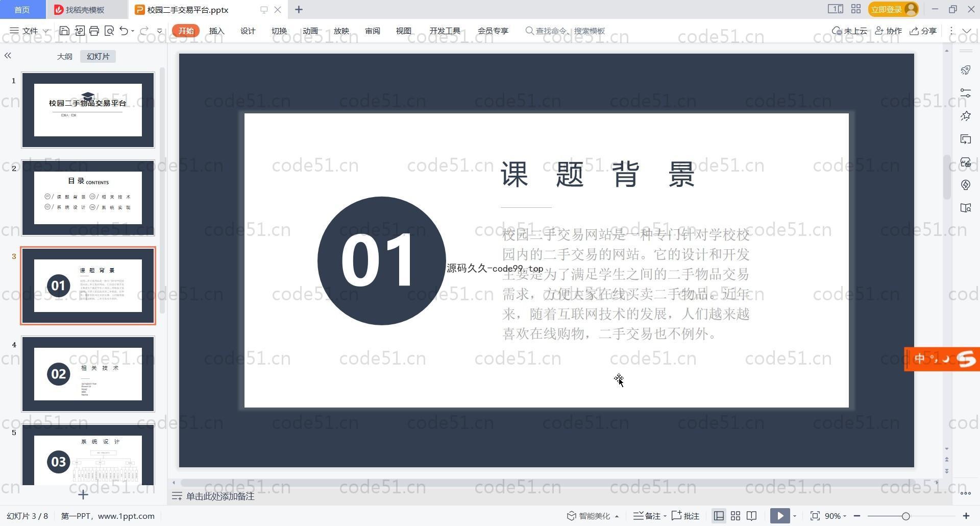Click the zoom slider handle
This screenshot has height=526, width=980.
point(905,516)
